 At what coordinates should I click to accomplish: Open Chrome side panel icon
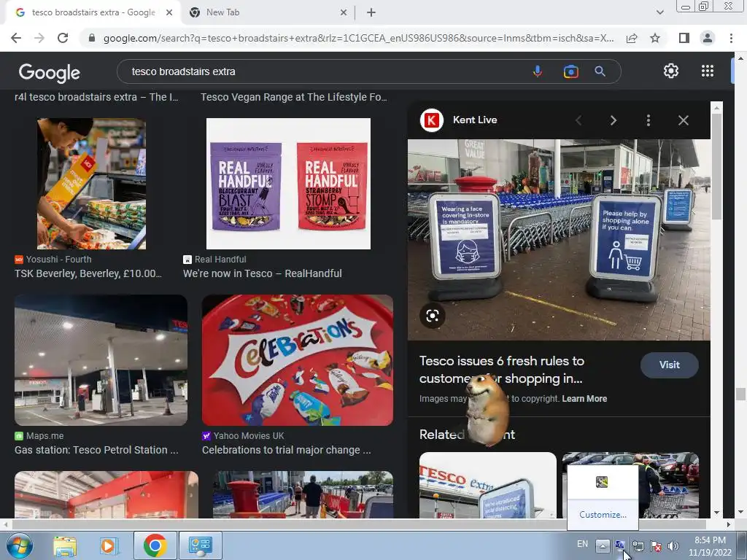click(x=684, y=38)
